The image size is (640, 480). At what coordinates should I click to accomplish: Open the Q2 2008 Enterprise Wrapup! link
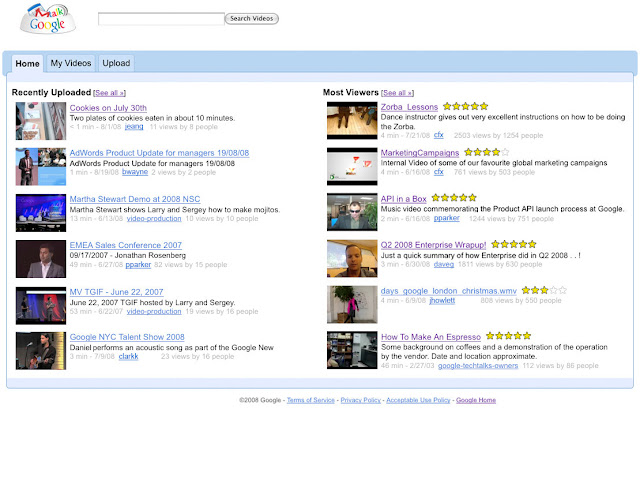[433, 244]
